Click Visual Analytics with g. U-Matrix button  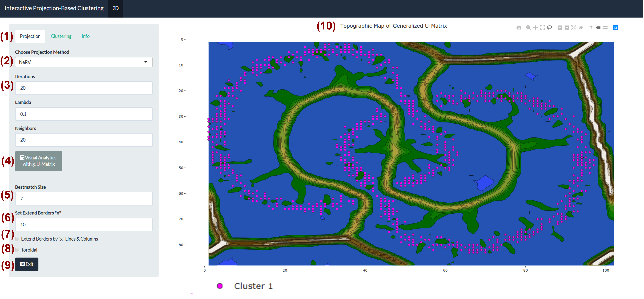click(x=39, y=161)
